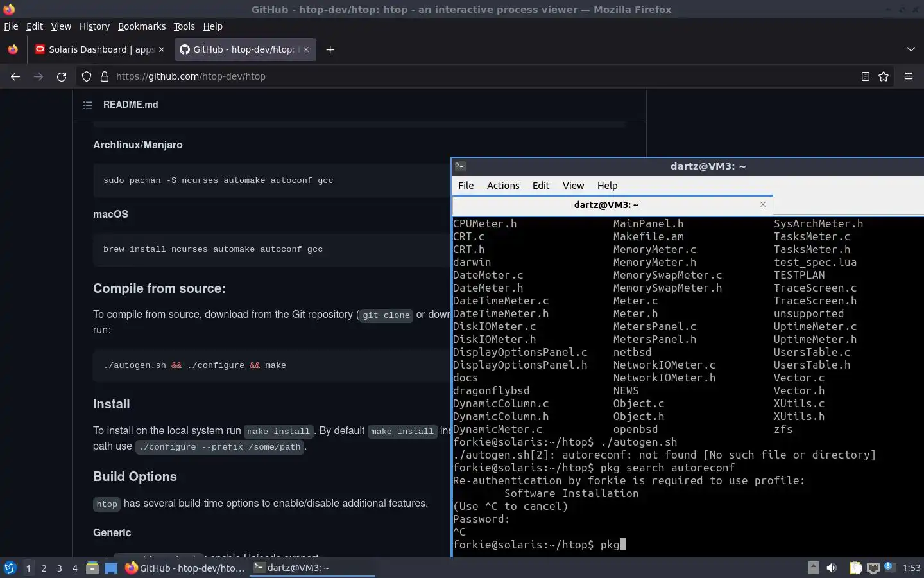Click the './configure --prefix=/some/path' code
This screenshot has height=578, width=924.
[x=220, y=447]
